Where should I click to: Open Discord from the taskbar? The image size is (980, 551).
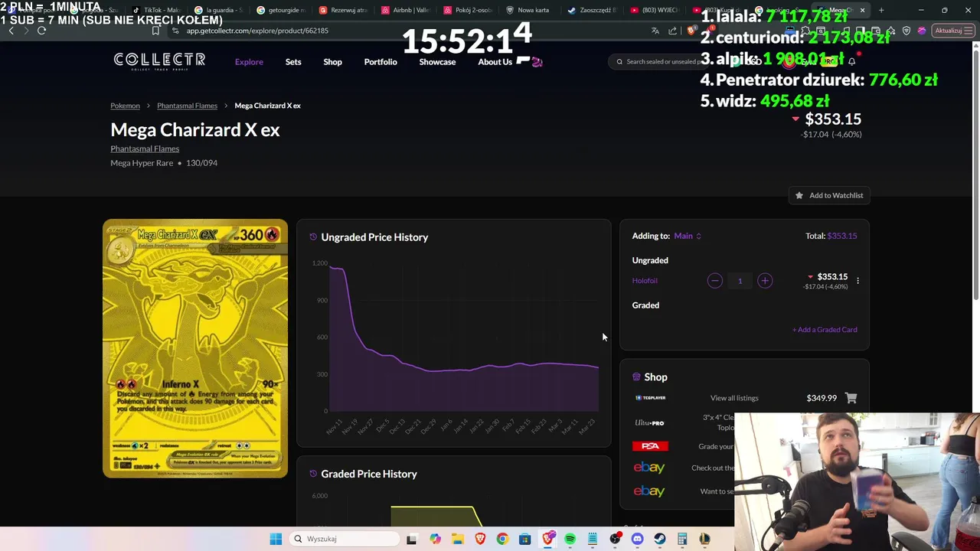pyautogui.click(x=637, y=539)
